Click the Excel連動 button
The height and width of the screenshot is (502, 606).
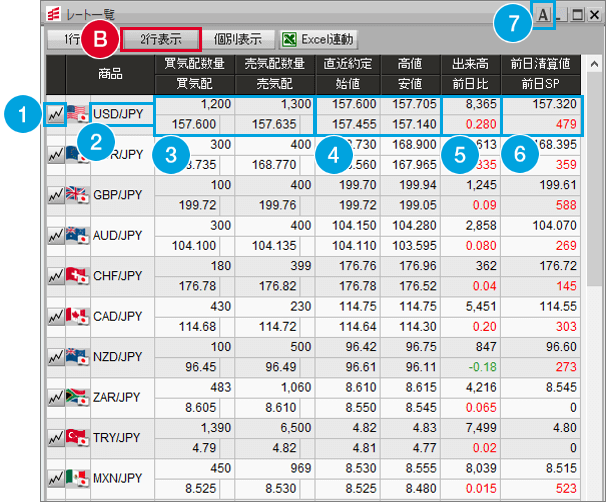[318, 39]
